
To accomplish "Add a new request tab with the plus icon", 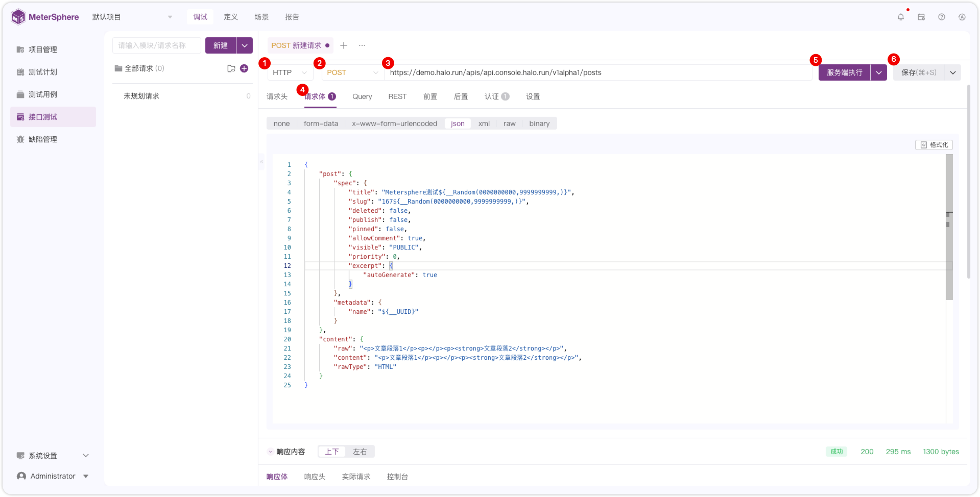I will 344,45.
